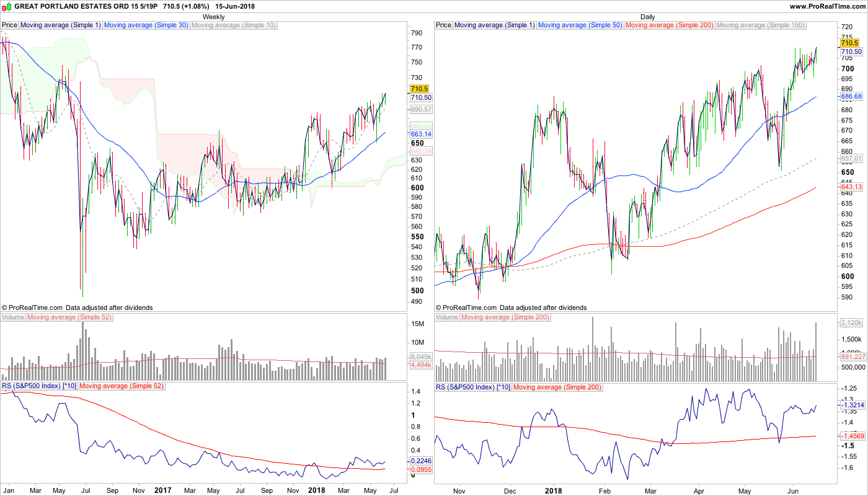
Task: Click the 6,045k weekly volume value tag
Action: 421,357
